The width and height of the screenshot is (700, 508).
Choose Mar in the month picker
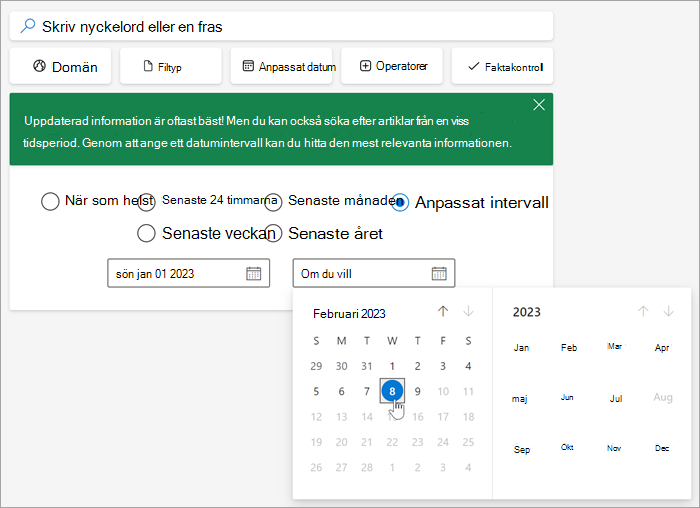pos(615,346)
